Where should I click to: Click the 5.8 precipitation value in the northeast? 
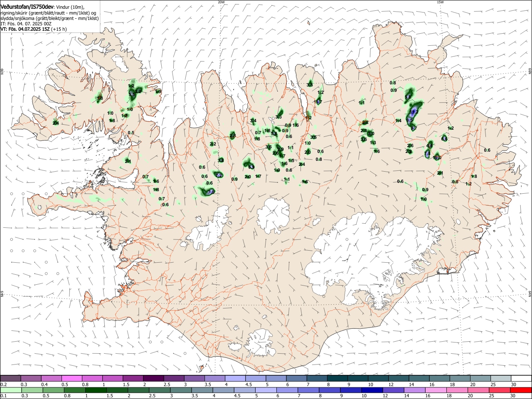pyautogui.click(x=408, y=97)
